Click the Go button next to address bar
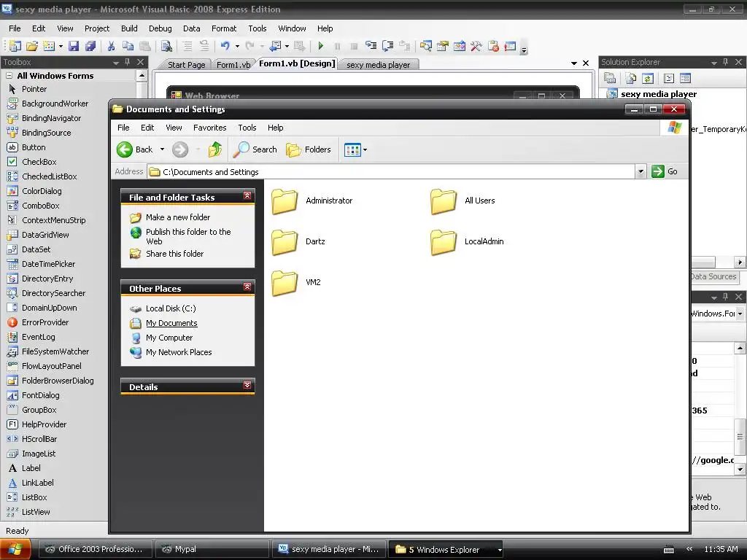 (x=665, y=171)
